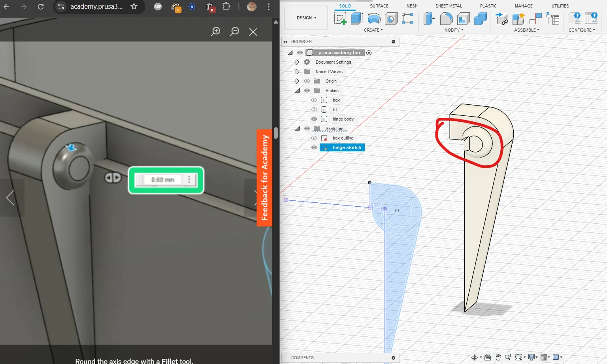Select the Joint tool icon
Image resolution: width=607 pixels, height=364 pixels.
click(x=535, y=19)
